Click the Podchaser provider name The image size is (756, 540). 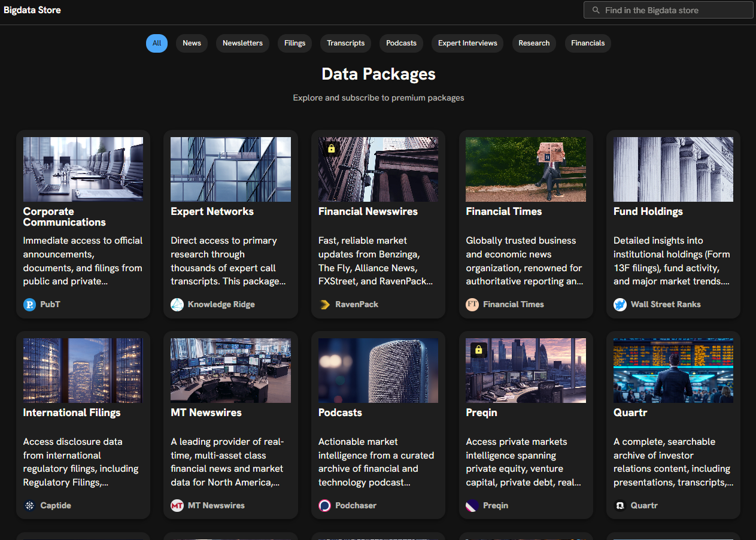(x=356, y=506)
